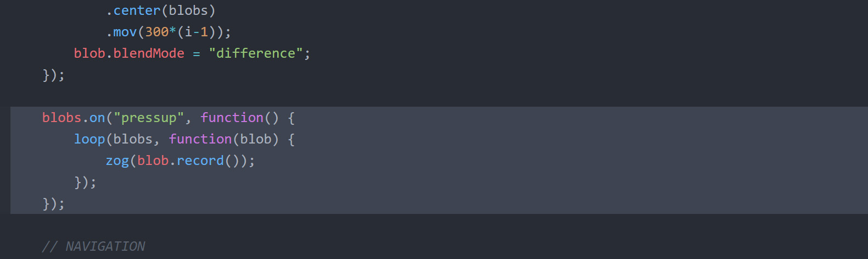This screenshot has width=868, height=259.
Task: Click the zog function call
Action: (117, 161)
